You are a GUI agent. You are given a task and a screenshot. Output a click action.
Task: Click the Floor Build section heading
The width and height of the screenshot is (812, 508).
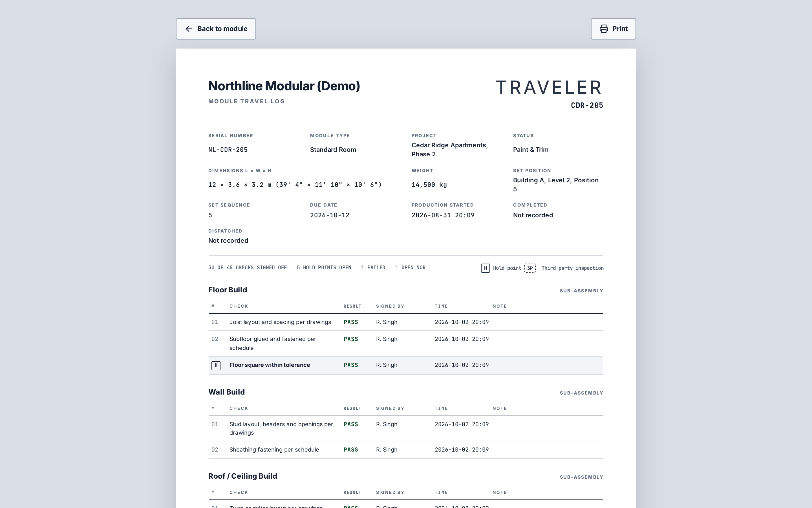(x=228, y=290)
